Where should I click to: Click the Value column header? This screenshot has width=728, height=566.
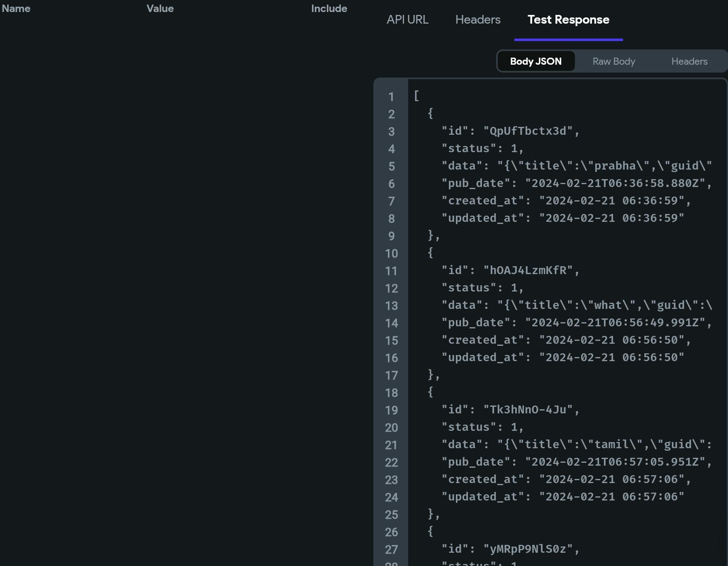point(160,8)
